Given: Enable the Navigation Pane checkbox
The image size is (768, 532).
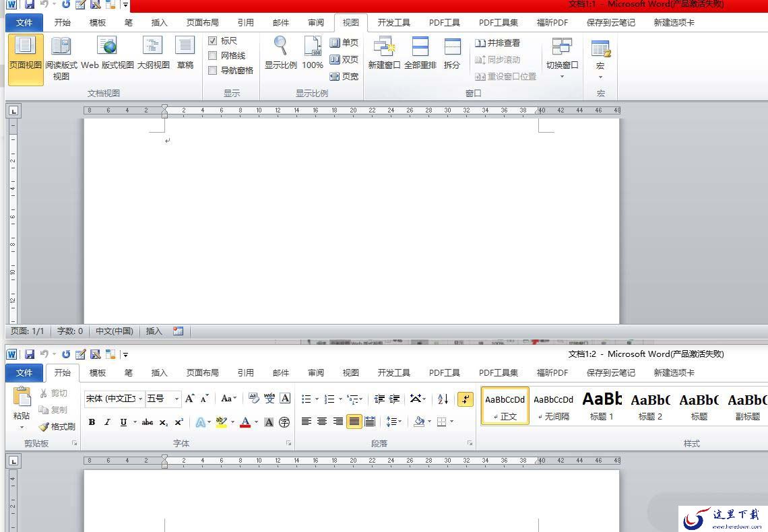Looking at the screenshot, I should coord(213,71).
